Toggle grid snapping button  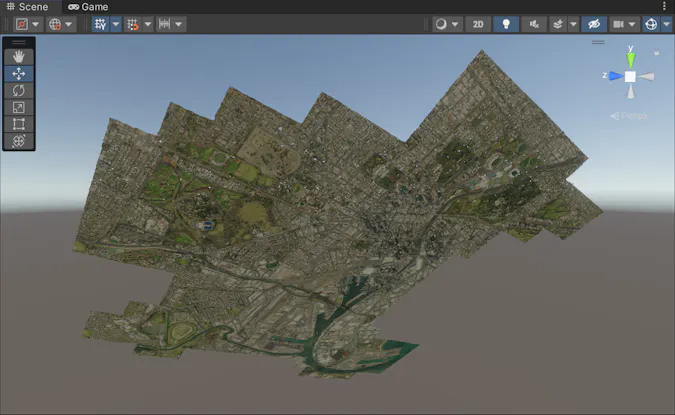133,24
